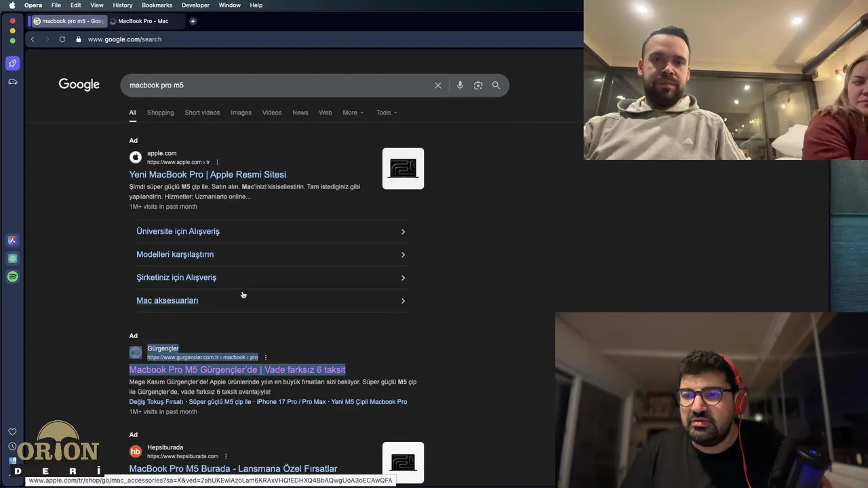Click the Gürgençler favicon

coord(136,352)
